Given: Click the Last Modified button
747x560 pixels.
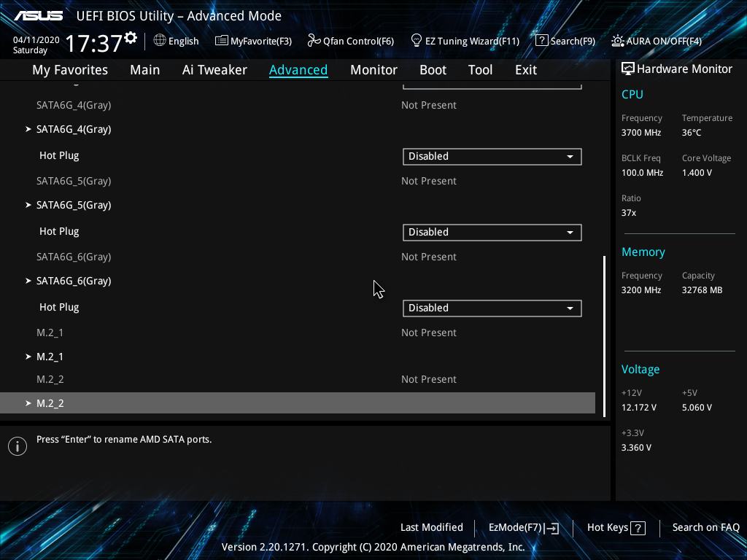Looking at the screenshot, I should (x=432, y=527).
